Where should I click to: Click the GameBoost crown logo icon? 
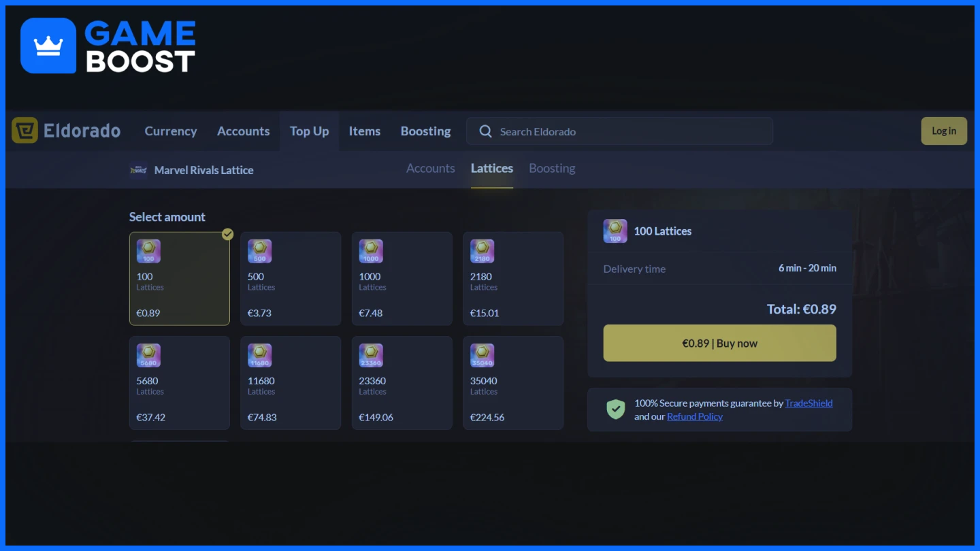[x=48, y=46]
